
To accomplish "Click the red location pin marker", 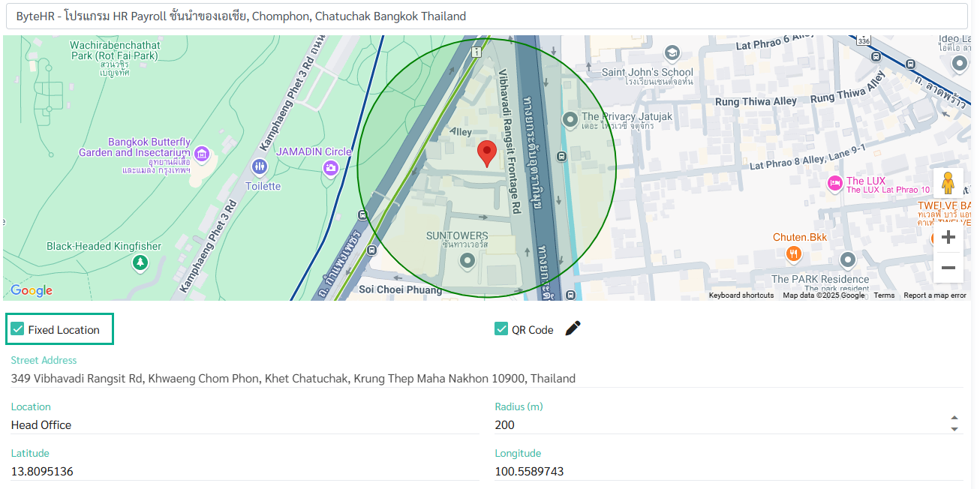I will click(487, 153).
